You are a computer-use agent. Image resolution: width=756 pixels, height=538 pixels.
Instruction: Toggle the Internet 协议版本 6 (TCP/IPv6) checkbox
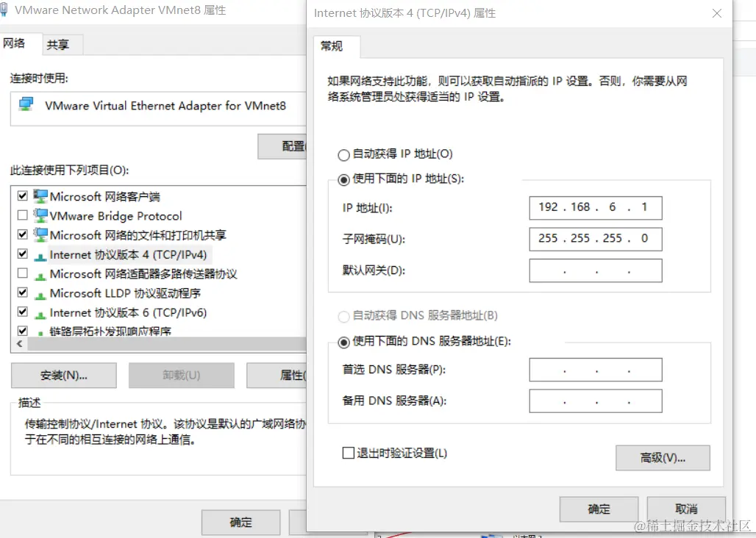coord(22,312)
